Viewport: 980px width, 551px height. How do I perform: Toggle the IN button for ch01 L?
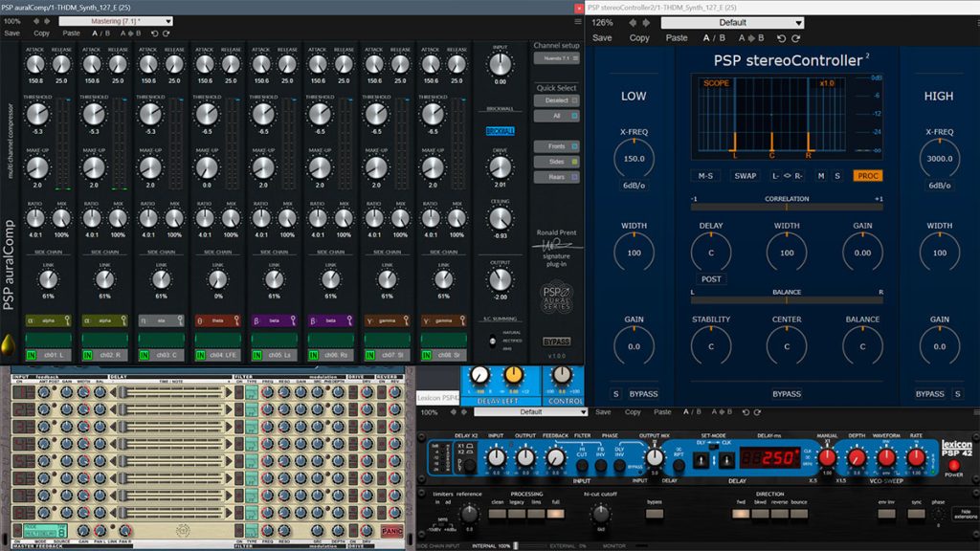point(31,355)
